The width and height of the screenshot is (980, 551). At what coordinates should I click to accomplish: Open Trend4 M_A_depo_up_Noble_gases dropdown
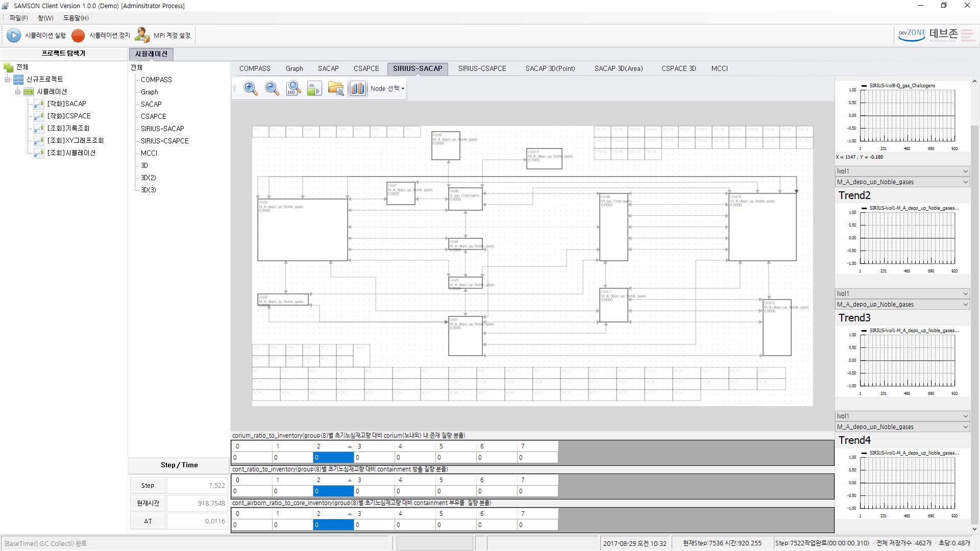(x=902, y=427)
